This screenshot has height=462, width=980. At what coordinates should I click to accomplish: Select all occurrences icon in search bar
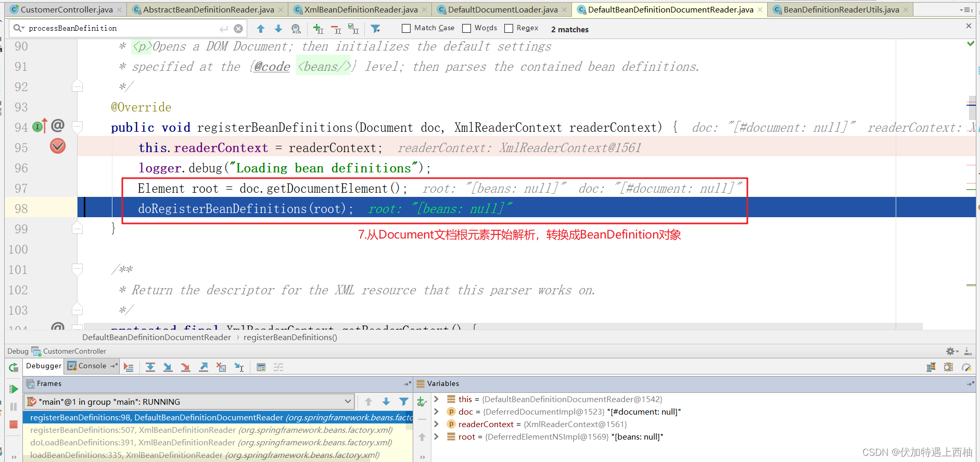(353, 29)
